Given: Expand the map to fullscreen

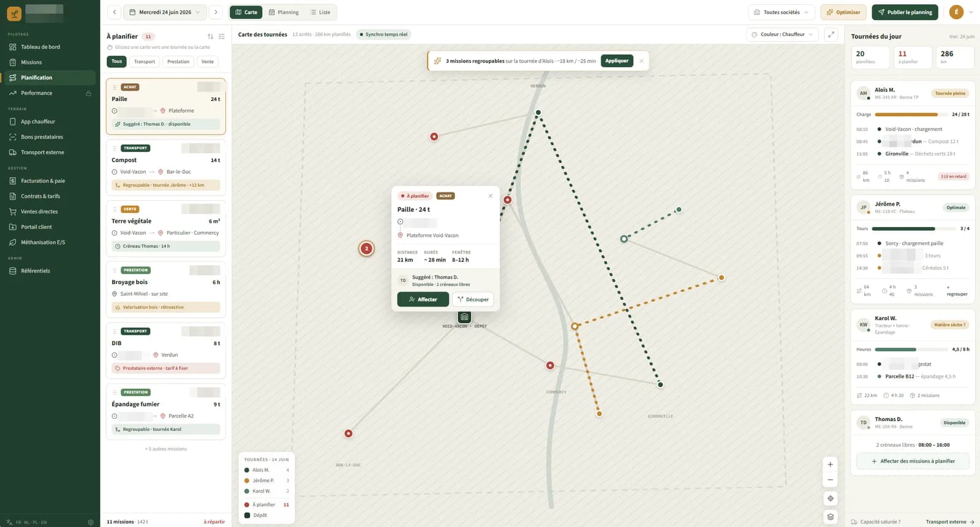Looking at the screenshot, I should [x=831, y=35].
